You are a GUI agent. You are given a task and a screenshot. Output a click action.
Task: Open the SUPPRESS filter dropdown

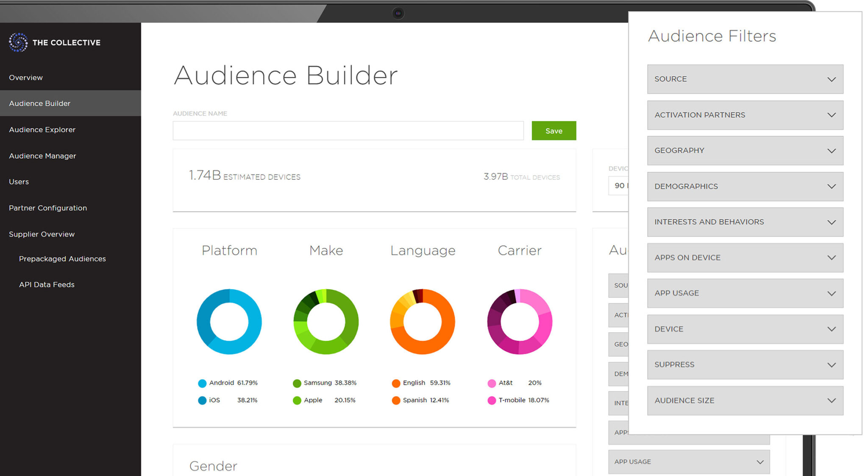click(x=745, y=364)
